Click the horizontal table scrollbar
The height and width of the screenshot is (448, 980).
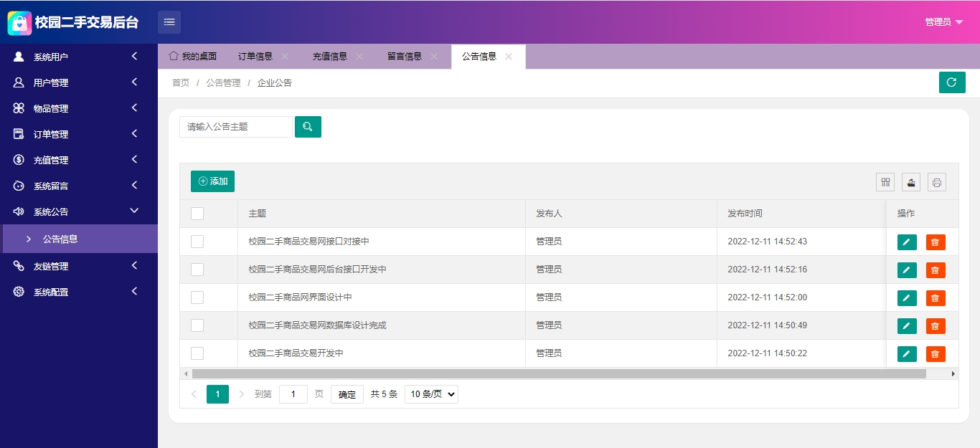[559, 373]
